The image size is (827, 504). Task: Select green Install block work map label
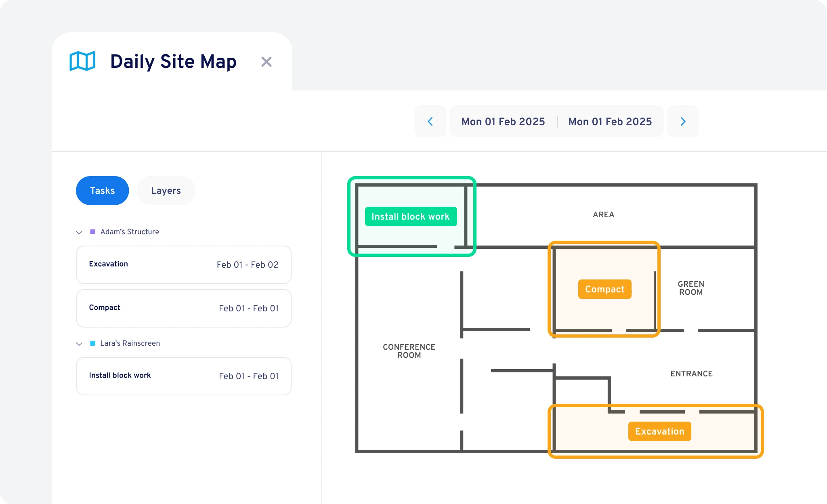pyautogui.click(x=411, y=216)
